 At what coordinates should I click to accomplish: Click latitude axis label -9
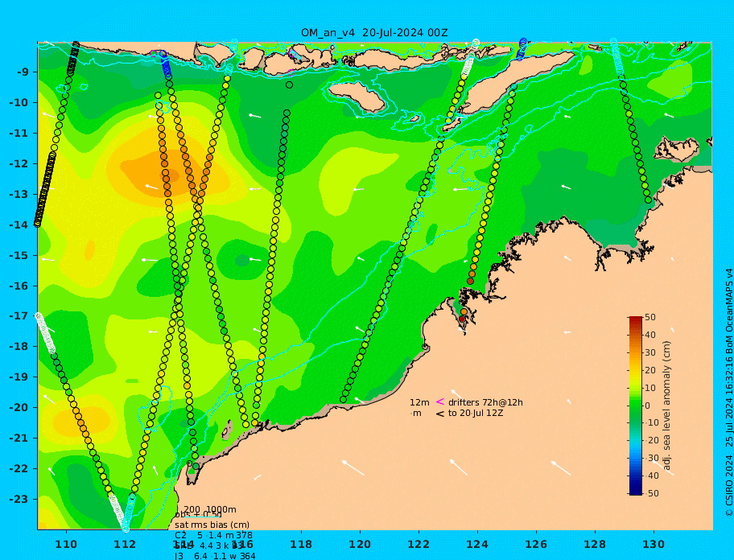coord(23,72)
